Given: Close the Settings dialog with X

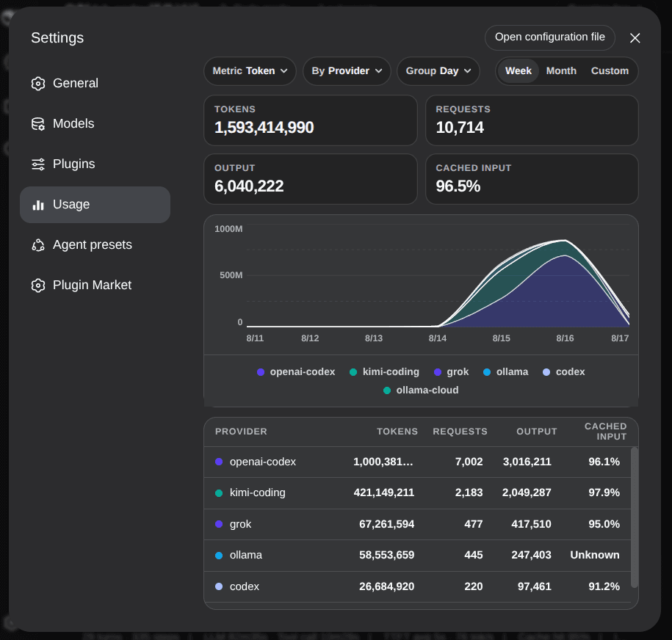Looking at the screenshot, I should point(635,38).
